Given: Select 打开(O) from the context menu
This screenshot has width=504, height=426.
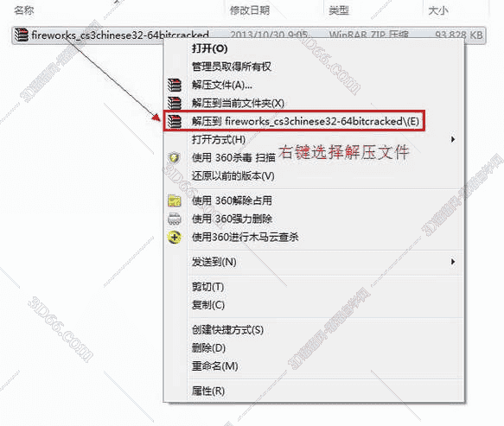Looking at the screenshot, I should [x=209, y=48].
